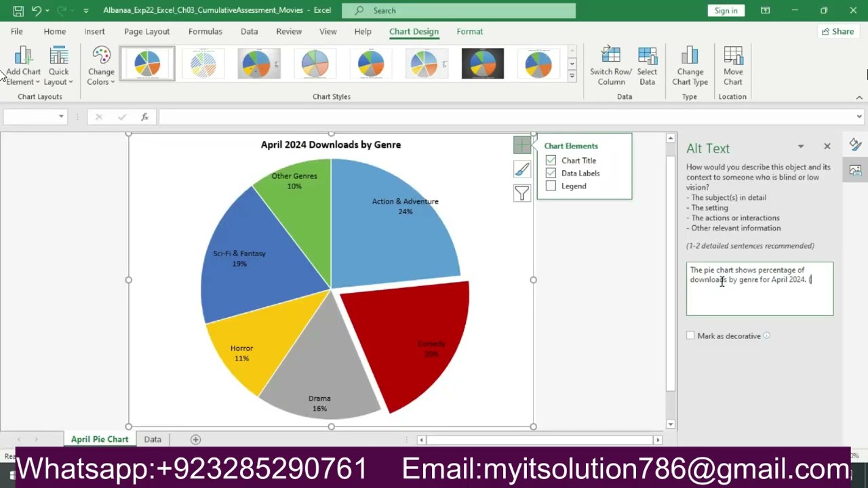Open Customize Quick Access Toolbar dropdown

click(85, 11)
